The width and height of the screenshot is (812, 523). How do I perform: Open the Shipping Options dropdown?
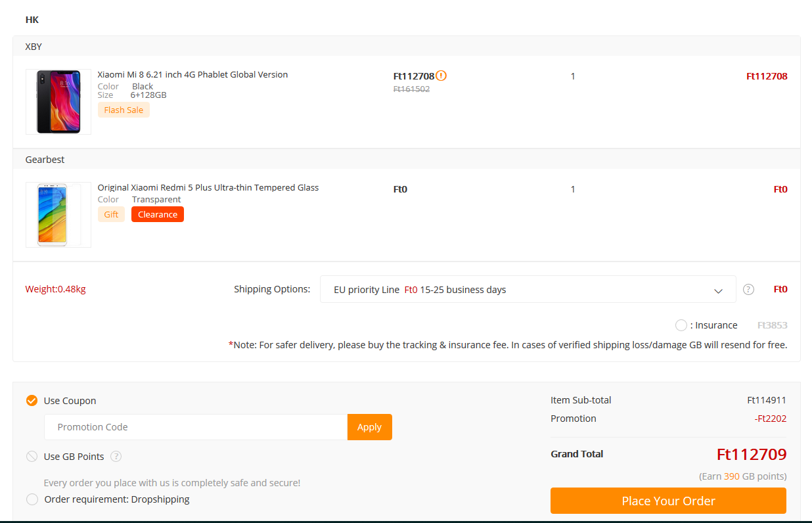tap(528, 289)
